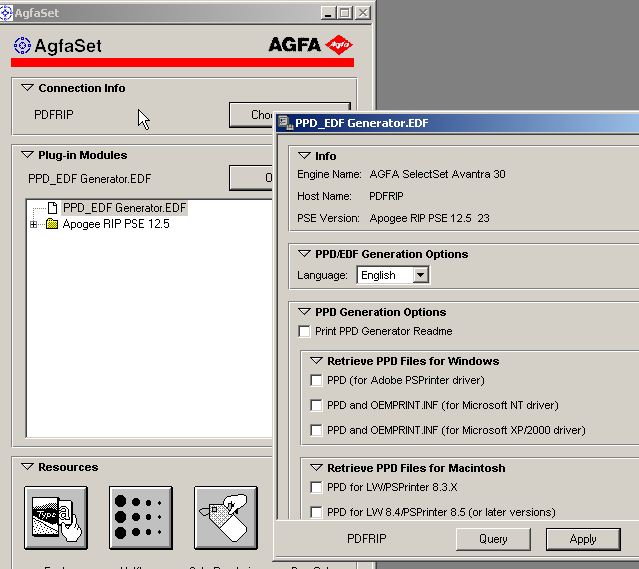Click the Apogee RIP PSE 12.5 23 version text
This screenshot has width=639, height=569.
(x=430, y=218)
